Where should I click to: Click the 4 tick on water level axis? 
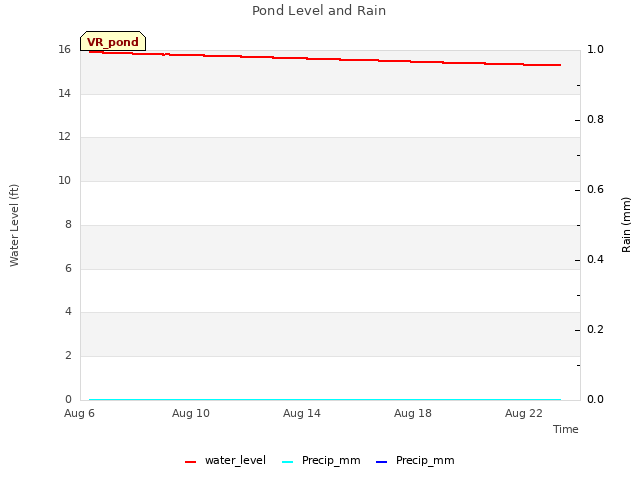(68, 311)
